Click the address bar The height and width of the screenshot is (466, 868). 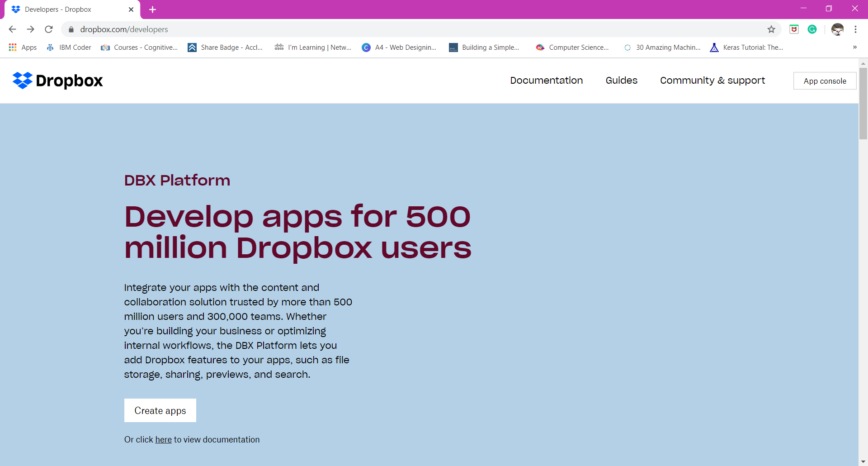[271, 29]
